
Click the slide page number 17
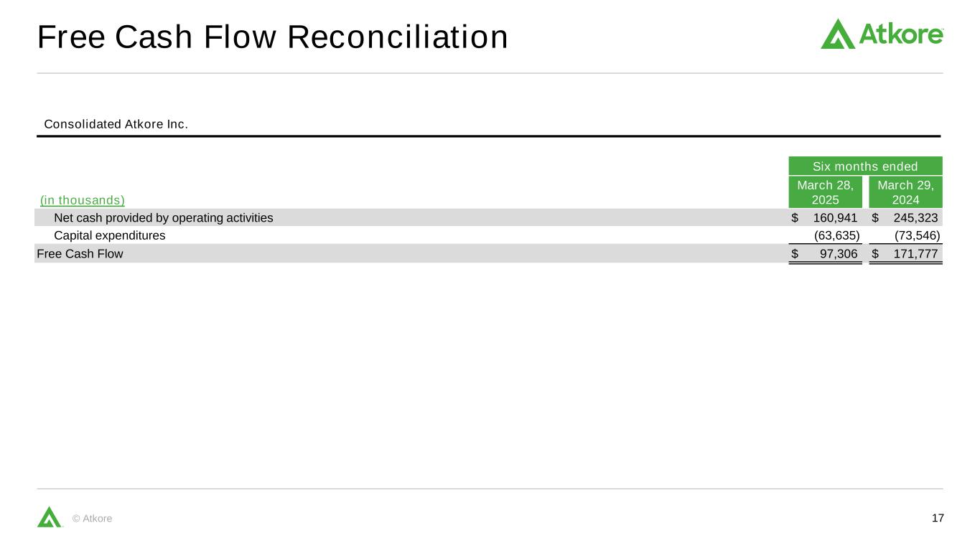click(x=937, y=518)
